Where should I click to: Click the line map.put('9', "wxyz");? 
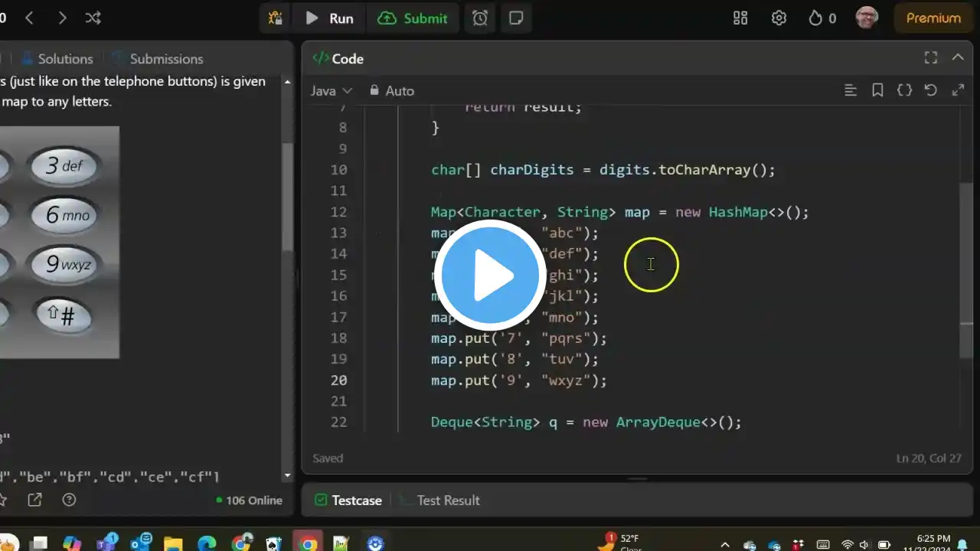(519, 380)
